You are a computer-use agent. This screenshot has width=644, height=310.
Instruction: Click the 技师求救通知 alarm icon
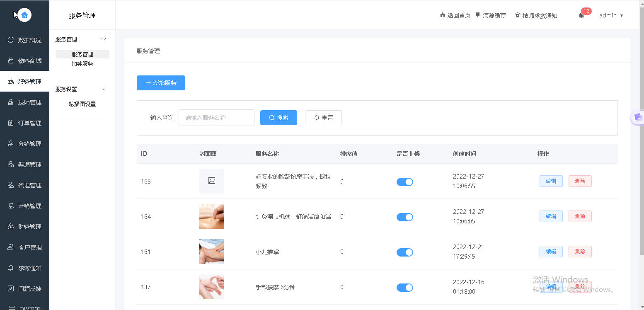[517, 16]
